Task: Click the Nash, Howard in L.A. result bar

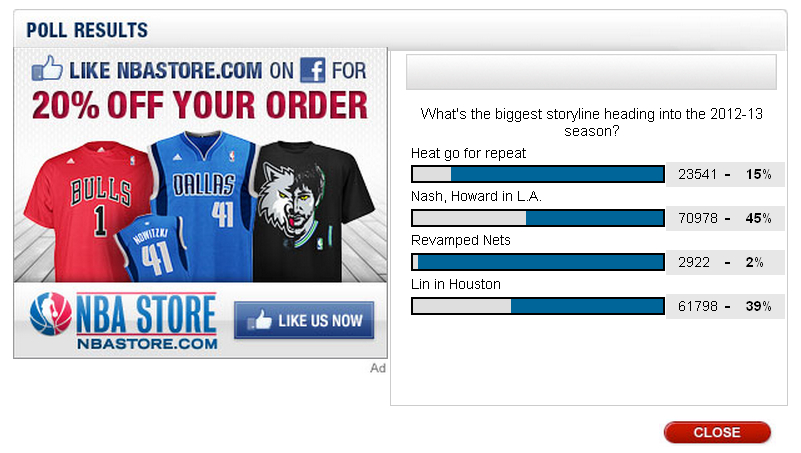Action: tap(538, 218)
